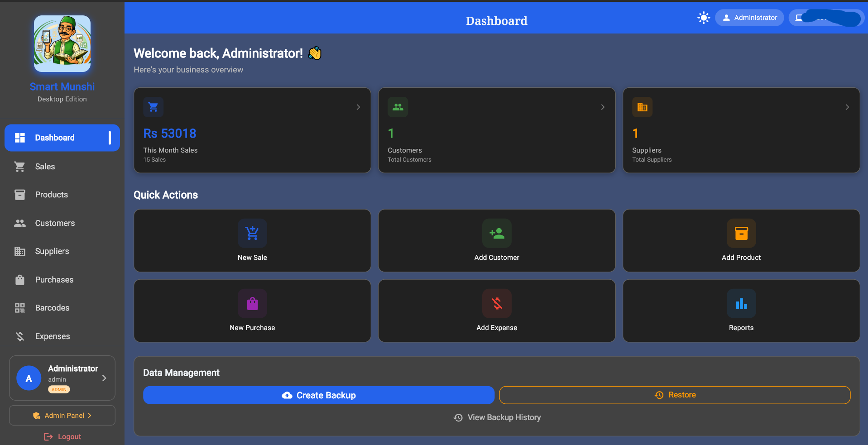
Task: Open the Administrator account chip in header
Action: 749,18
